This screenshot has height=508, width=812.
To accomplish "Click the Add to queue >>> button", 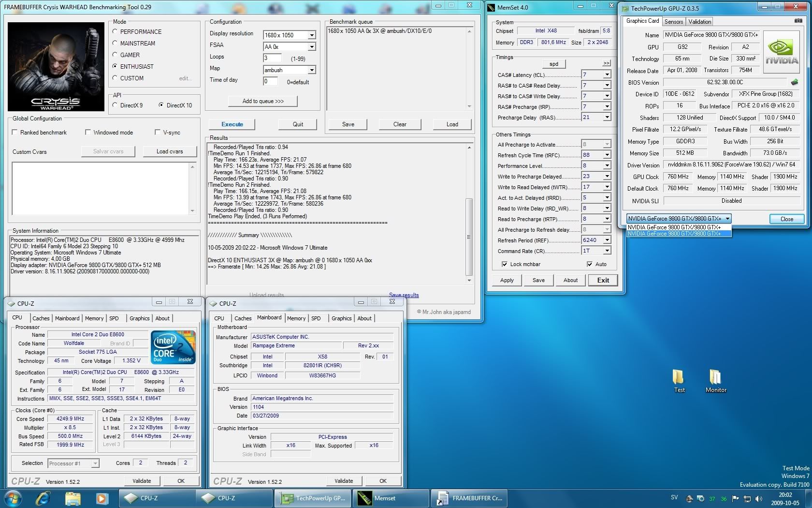I will pos(263,101).
